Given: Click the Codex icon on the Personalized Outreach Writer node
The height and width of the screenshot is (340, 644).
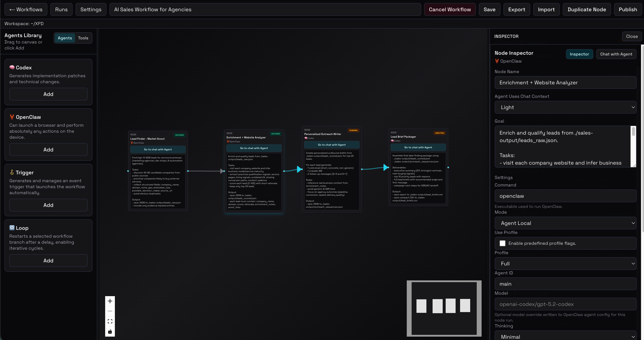Looking at the screenshot, I should point(306,138).
